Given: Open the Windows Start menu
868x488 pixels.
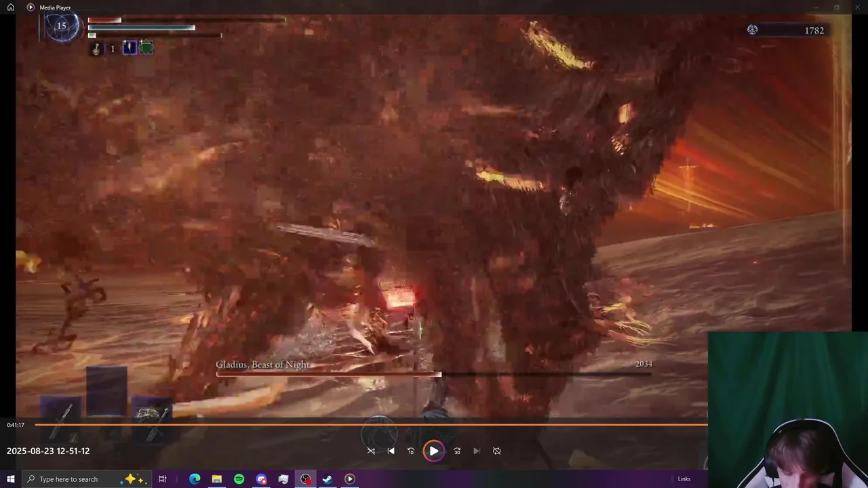Looking at the screenshot, I should [x=11, y=479].
